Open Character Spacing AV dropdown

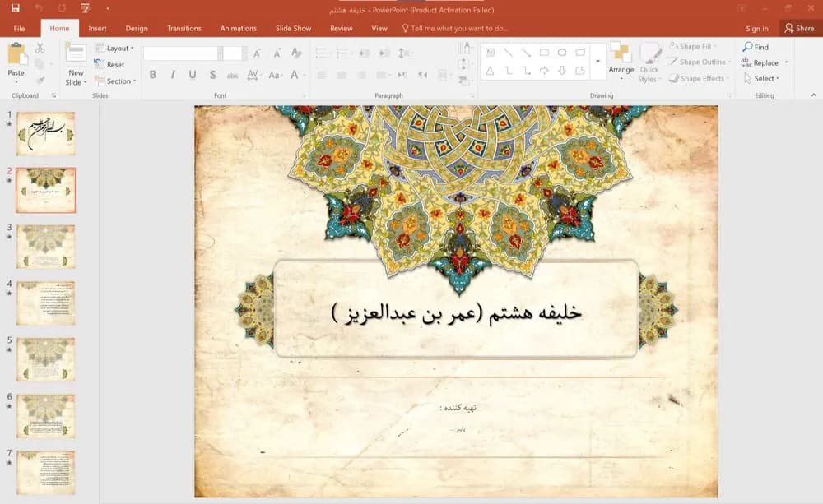(x=253, y=75)
